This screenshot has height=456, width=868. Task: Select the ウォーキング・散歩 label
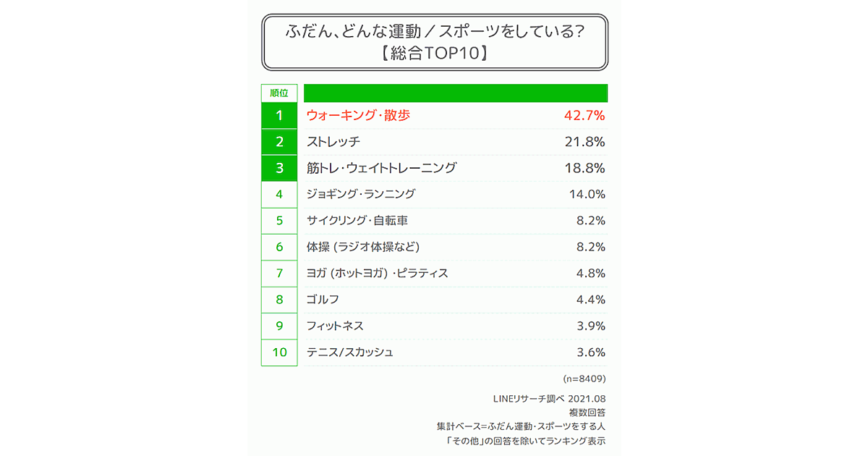[x=358, y=115]
